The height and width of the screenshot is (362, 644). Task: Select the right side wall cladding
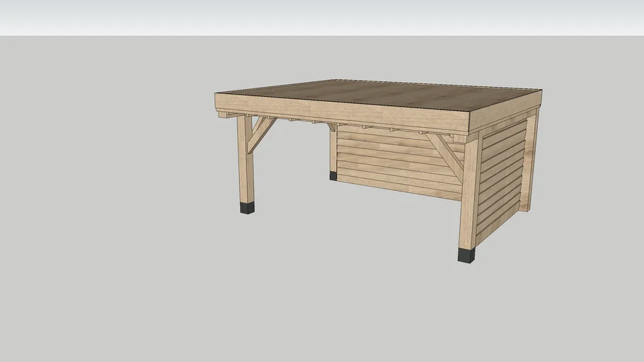click(x=502, y=182)
